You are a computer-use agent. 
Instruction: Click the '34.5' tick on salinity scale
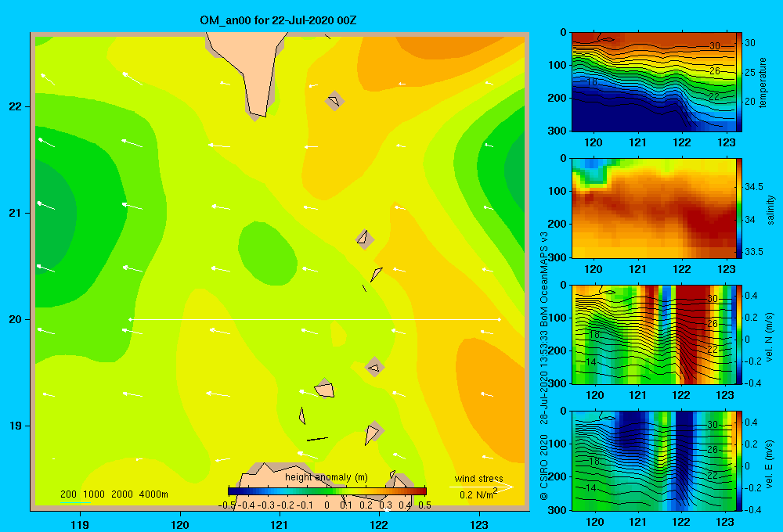click(753, 187)
